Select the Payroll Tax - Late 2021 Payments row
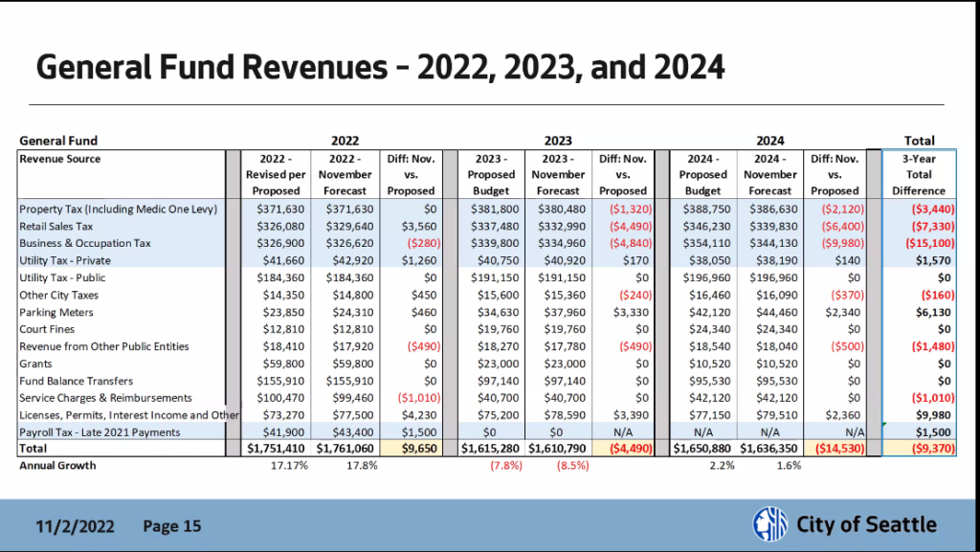The width and height of the screenshot is (980, 552). tap(487, 432)
